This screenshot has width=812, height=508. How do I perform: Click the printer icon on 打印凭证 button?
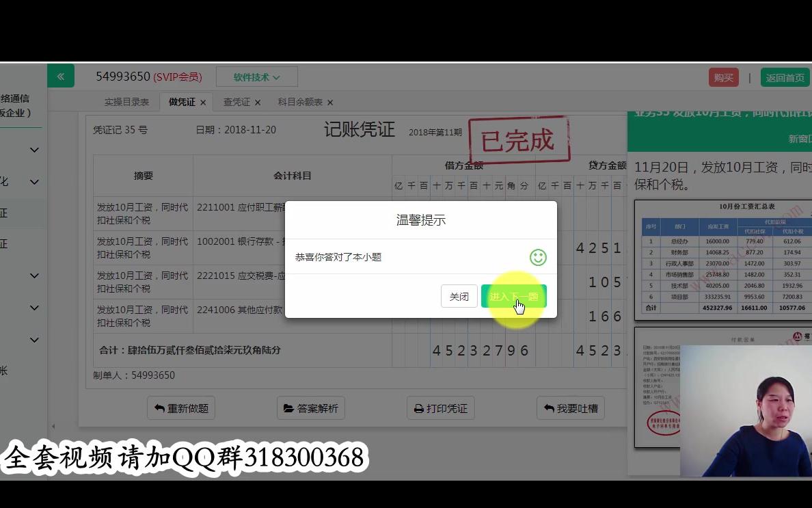pos(419,408)
